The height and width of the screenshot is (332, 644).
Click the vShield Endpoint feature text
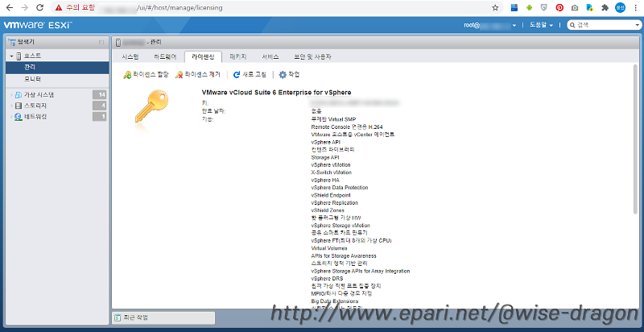331,195
